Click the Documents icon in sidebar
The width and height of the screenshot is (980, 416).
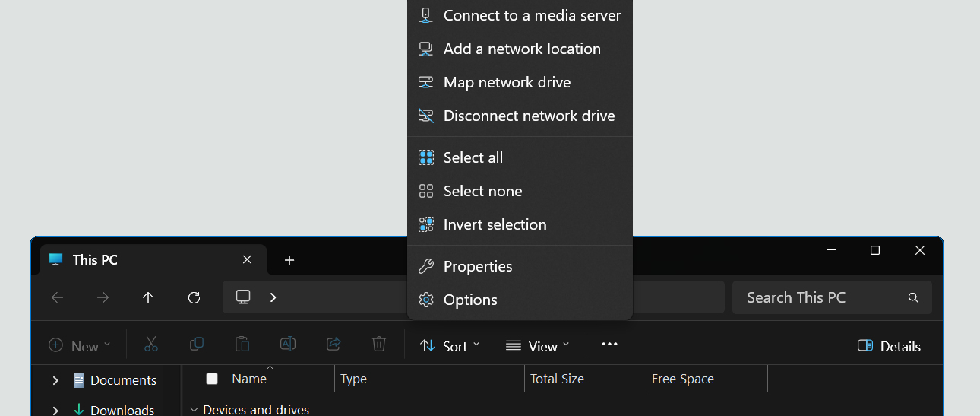(x=79, y=380)
